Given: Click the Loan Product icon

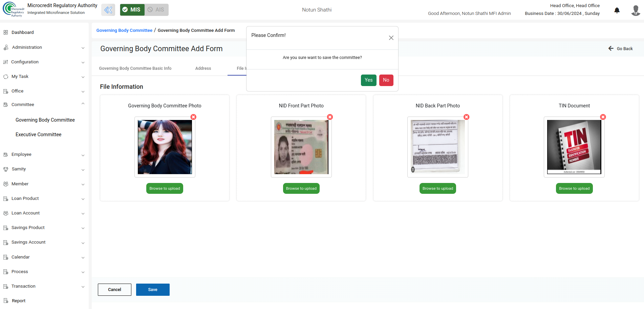Looking at the screenshot, I should point(6,199).
